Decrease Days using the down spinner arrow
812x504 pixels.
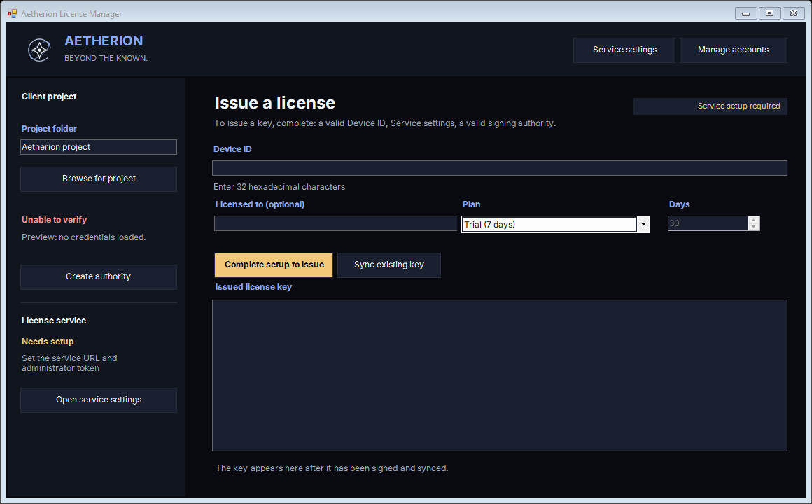[x=754, y=227]
